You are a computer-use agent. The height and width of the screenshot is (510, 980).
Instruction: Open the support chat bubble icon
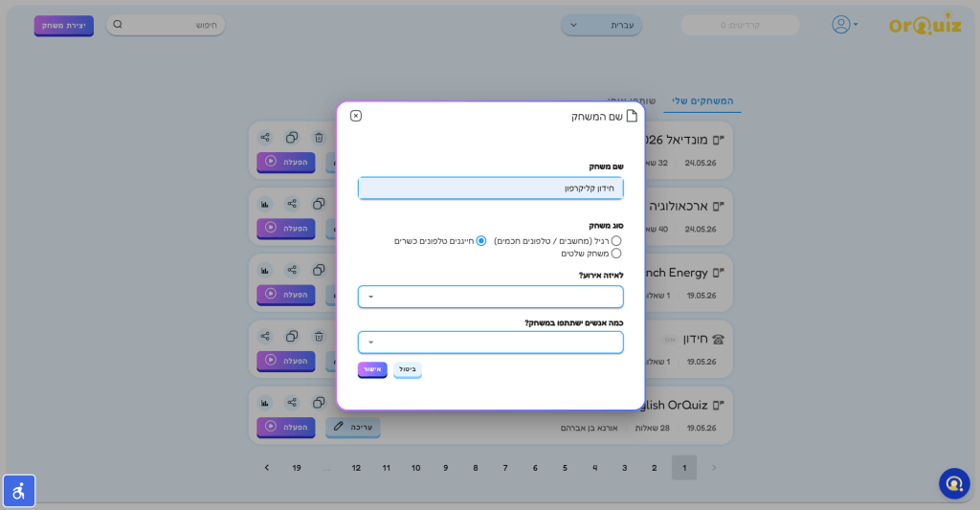coord(954,483)
